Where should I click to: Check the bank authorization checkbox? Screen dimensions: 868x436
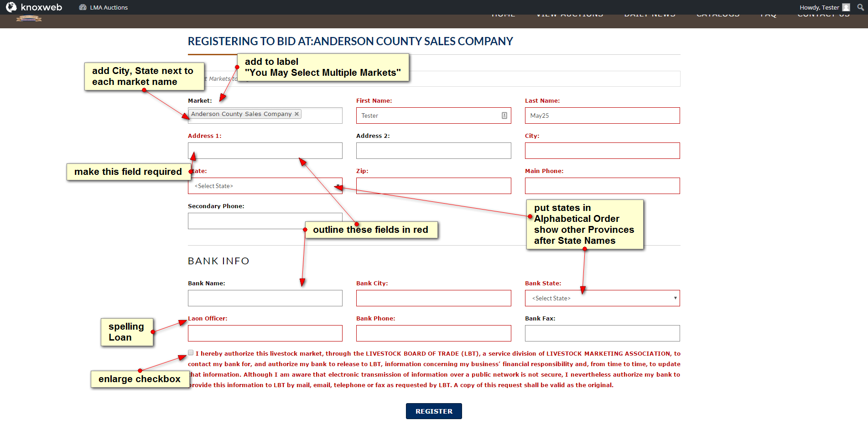[x=191, y=352]
